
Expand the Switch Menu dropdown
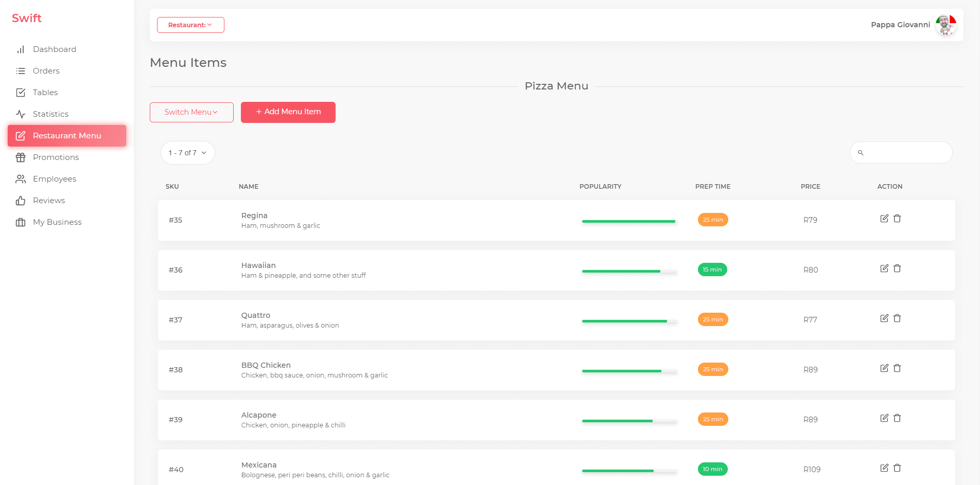click(x=191, y=112)
